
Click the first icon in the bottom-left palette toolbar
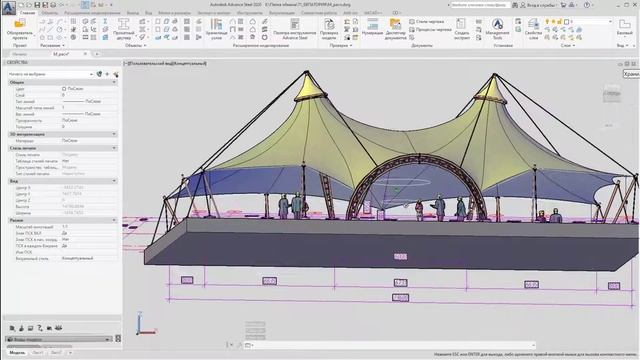click(12, 328)
